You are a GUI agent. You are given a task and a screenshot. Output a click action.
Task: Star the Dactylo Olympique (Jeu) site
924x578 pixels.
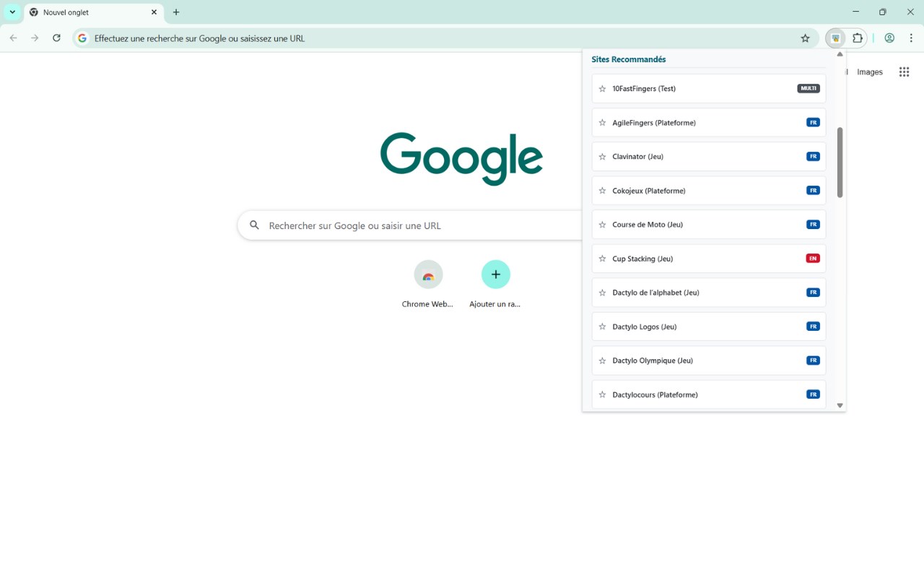[602, 361]
